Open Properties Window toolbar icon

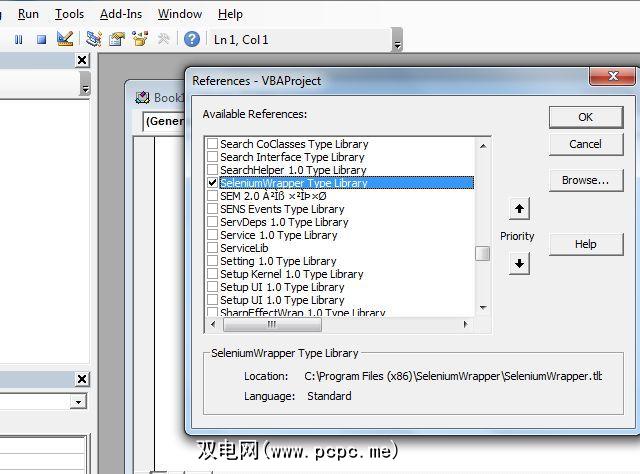tap(117, 40)
